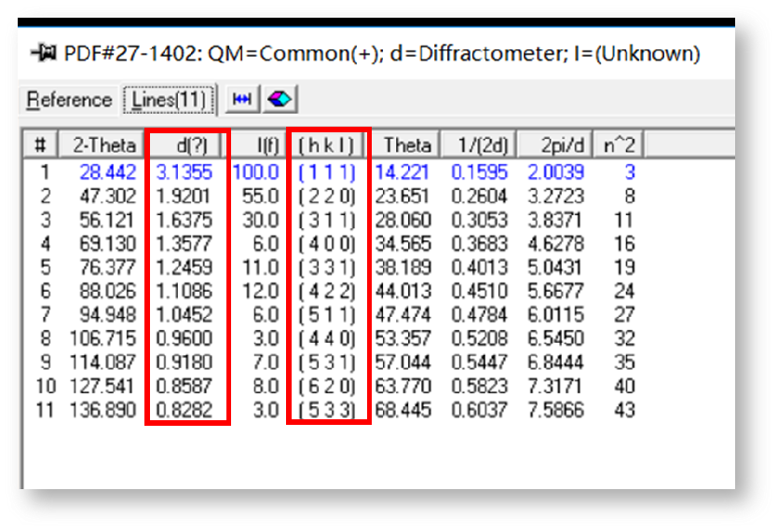
Task: Click the ( 4 0 0 ) hkl cell
Action: coord(327,244)
